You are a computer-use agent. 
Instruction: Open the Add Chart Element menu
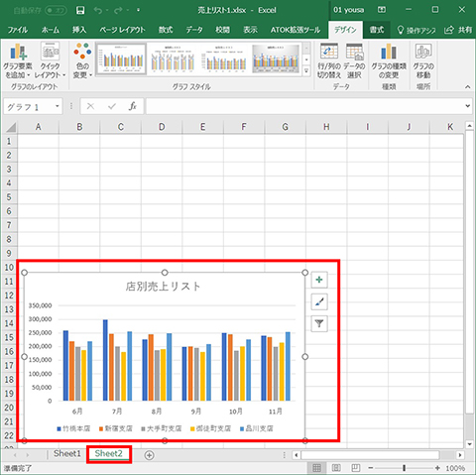[18, 60]
